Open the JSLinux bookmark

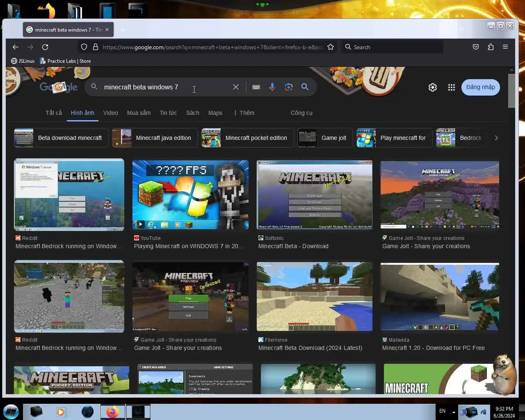point(23,61)
